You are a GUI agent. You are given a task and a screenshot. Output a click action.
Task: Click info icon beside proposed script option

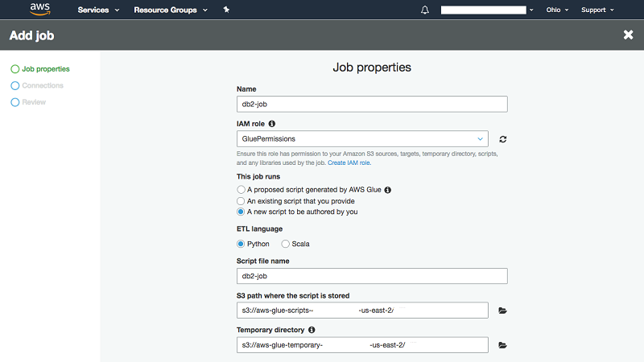(388, 190)
